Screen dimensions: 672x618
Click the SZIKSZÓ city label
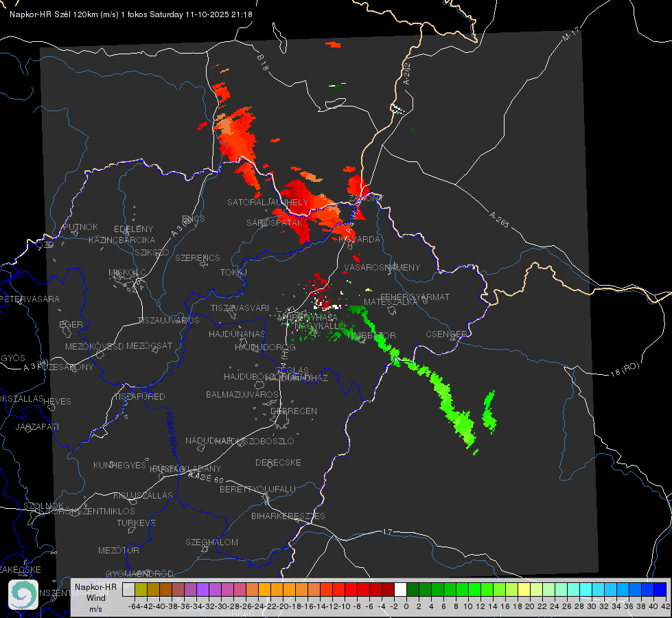pyautogui.click(x=152, y=252)
